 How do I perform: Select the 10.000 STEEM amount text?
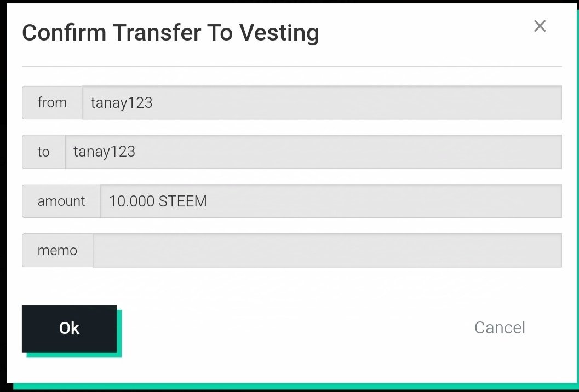click(158, 201)
